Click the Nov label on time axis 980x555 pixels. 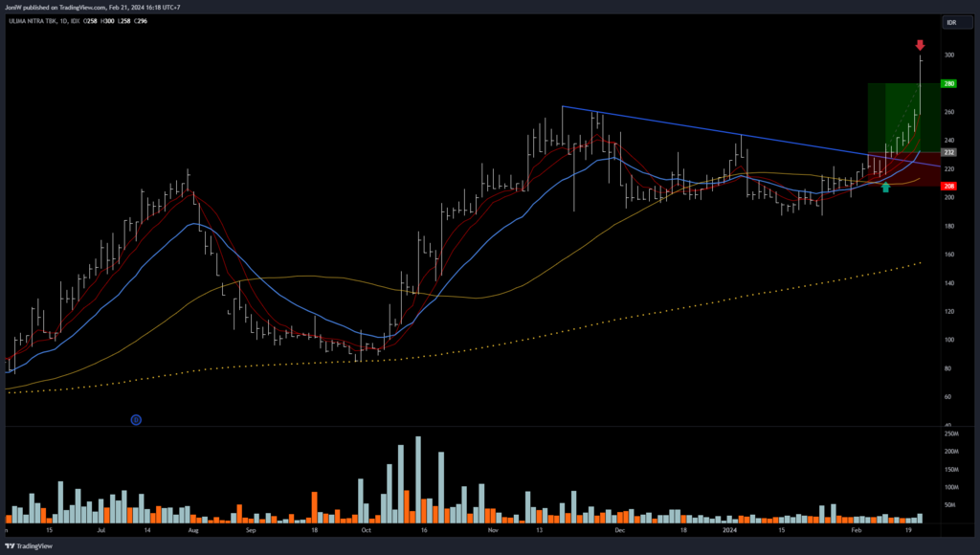tap(493, 528)
